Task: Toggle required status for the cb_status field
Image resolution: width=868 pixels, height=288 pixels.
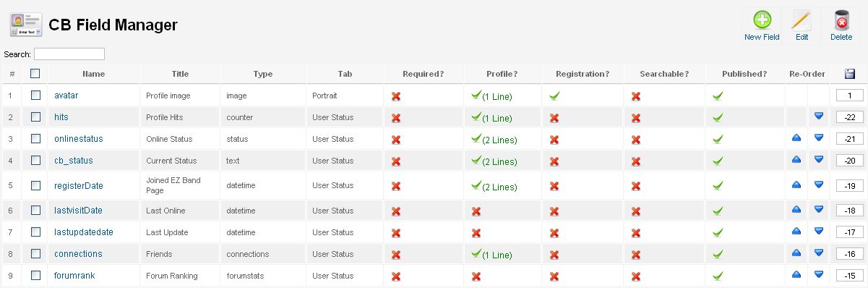Action: (396, 161)
